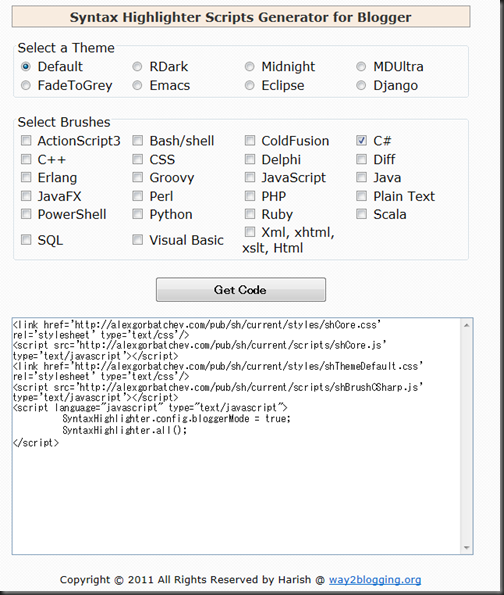Check the ColdFusion brush
Image resolution: width=504 pixels, height=595 pixels.
point(250,141)
